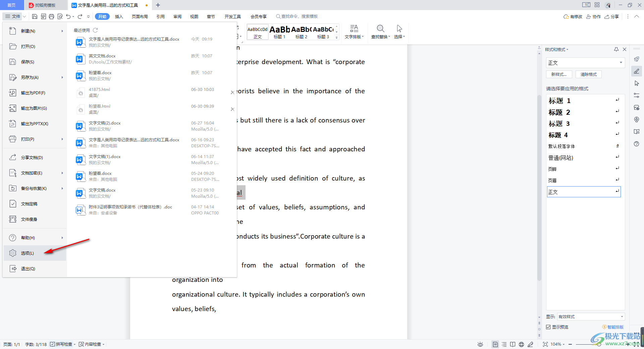Expand the styles gallery more arrow
The image size is (644, 349).
coord(337,38)
